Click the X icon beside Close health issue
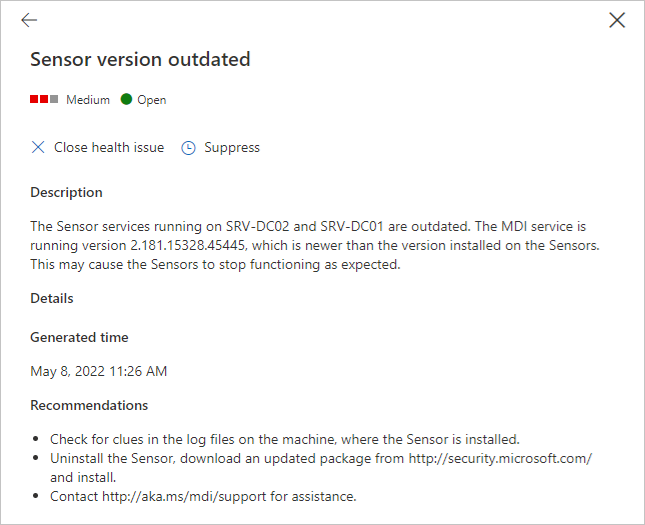645x525 pixels. (38, 148)
